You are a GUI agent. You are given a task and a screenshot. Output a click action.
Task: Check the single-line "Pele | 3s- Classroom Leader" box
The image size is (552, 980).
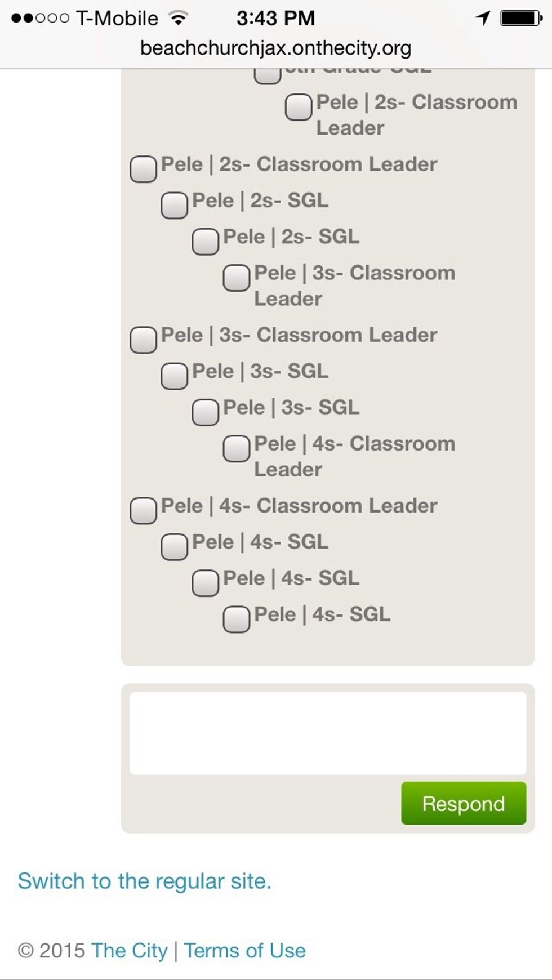pos(143,340)
